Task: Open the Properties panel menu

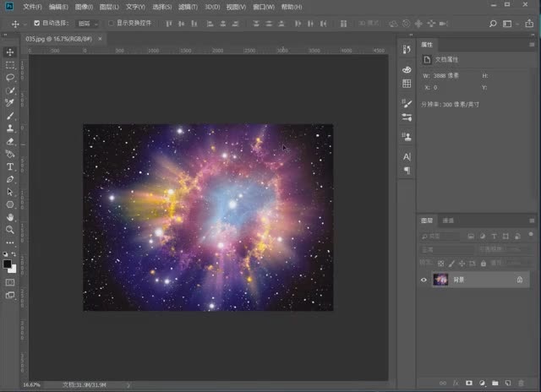Action: 532,45
